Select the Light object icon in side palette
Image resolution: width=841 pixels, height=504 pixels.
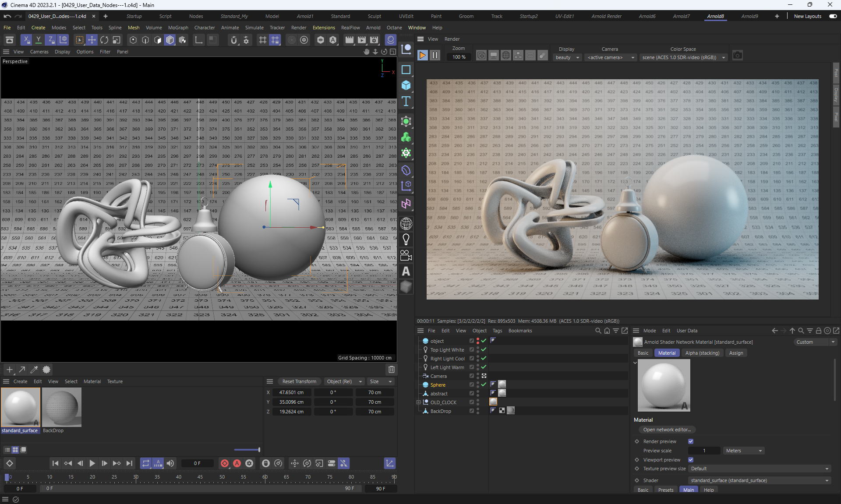coord(406,240)
